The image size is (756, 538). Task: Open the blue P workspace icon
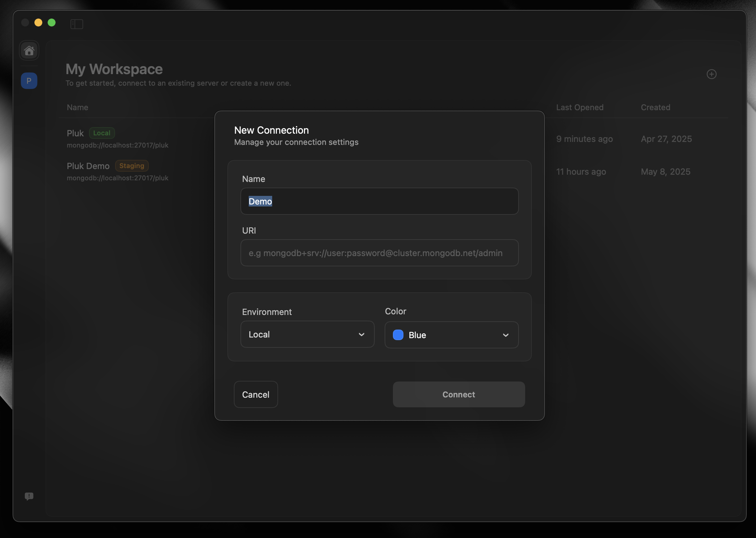click(x=29, y=81)
